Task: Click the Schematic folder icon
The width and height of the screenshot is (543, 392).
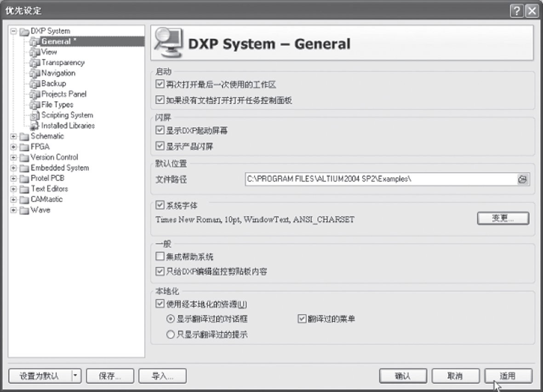Action: [x=24, y=136]
